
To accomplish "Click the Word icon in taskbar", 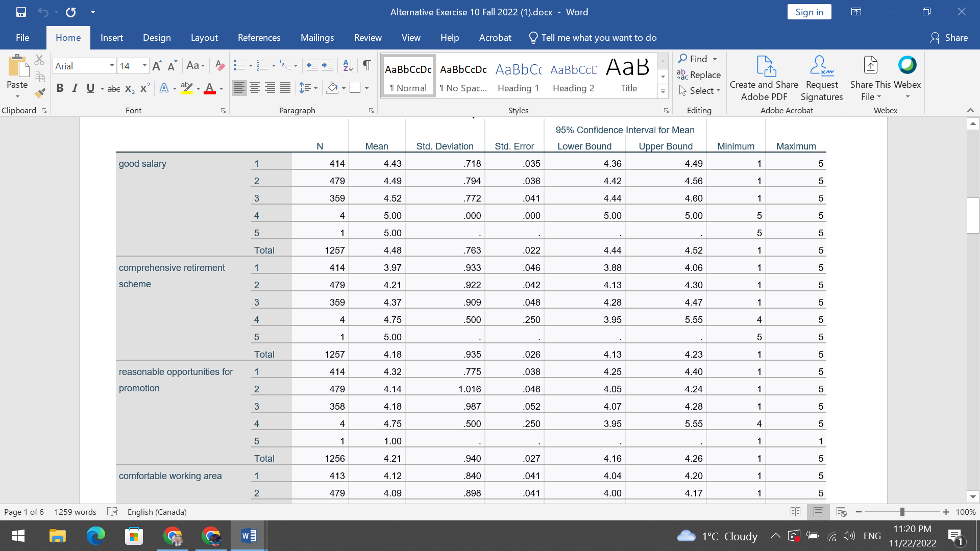I will (249, 536).
